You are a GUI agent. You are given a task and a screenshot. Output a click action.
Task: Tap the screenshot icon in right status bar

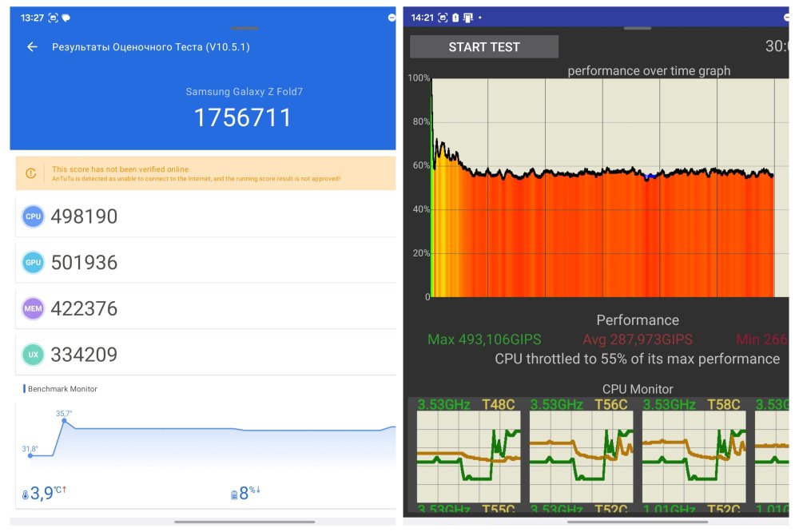click(x=443, y=18)
